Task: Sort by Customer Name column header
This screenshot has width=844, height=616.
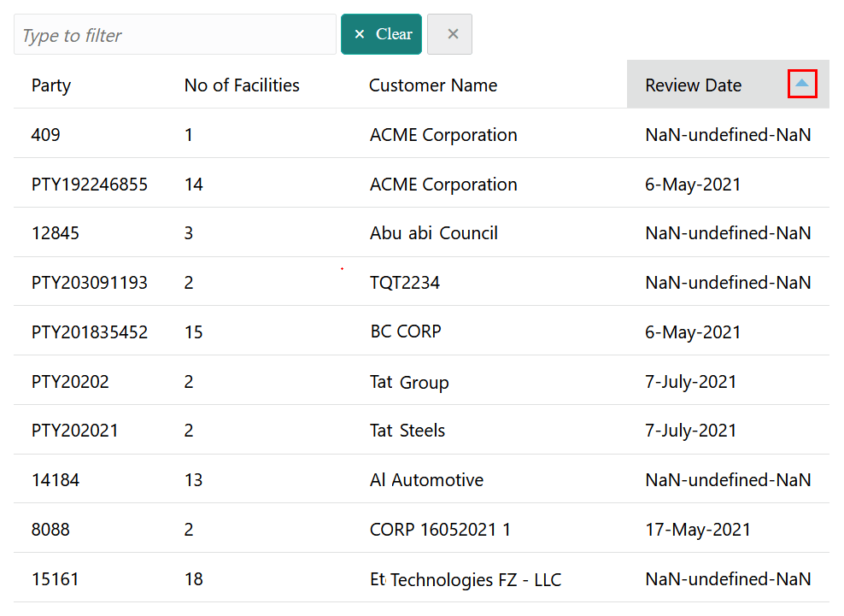Action: (x=433, y=85)
